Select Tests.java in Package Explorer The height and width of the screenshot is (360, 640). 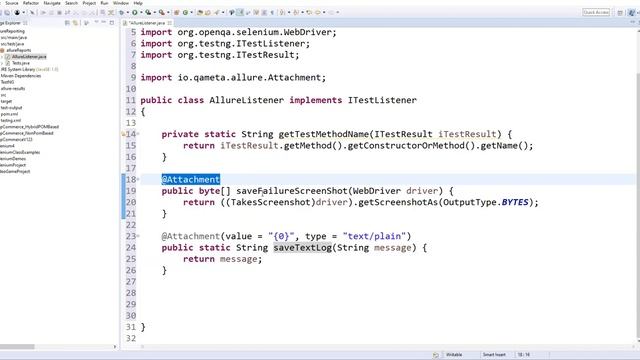(x=20, y=63)
